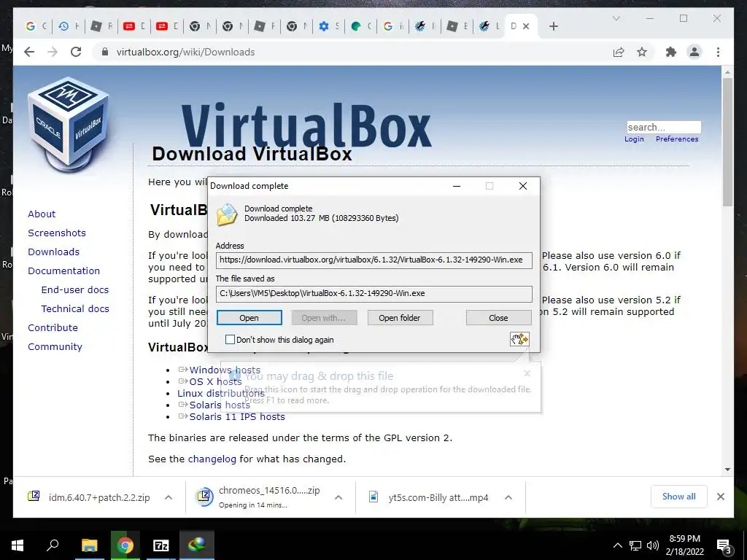
Task: Expand options for yt5s.com-Billy mp4 download
Action: [x=508, y=497]
